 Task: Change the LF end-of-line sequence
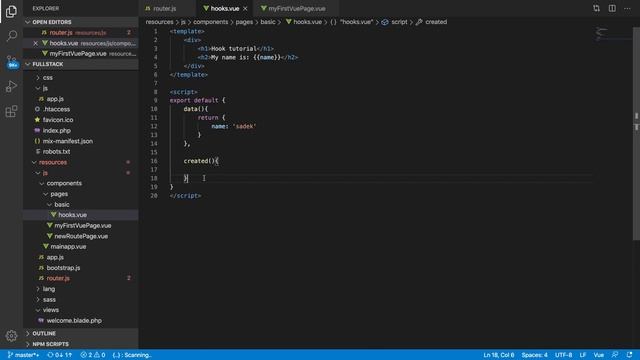point(583,355)
